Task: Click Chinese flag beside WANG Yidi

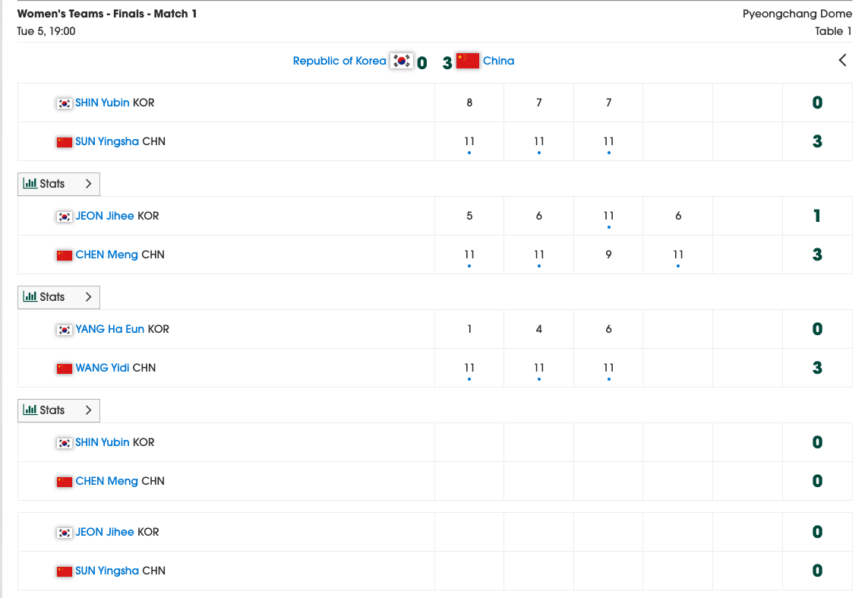Action: (65, 369)
